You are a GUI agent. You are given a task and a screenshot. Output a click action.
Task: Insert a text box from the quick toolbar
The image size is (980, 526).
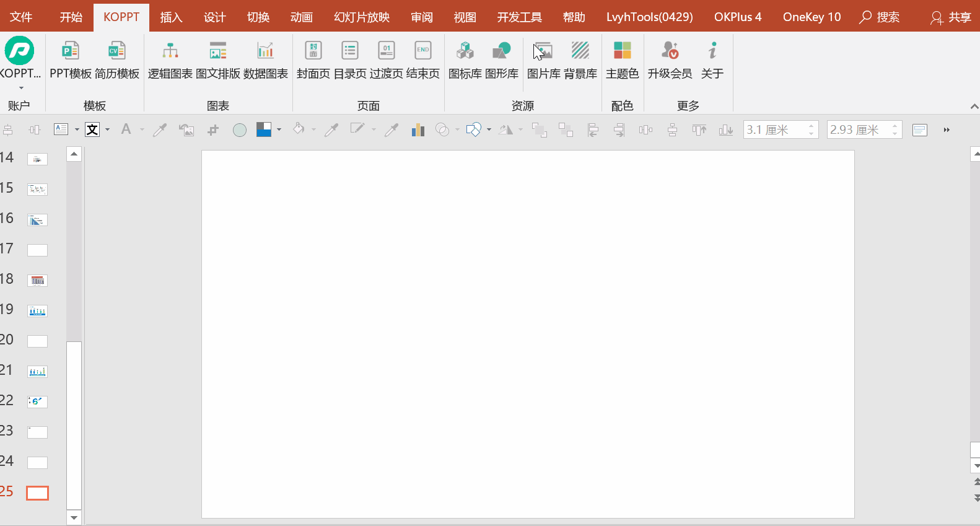tap(61, 129)
